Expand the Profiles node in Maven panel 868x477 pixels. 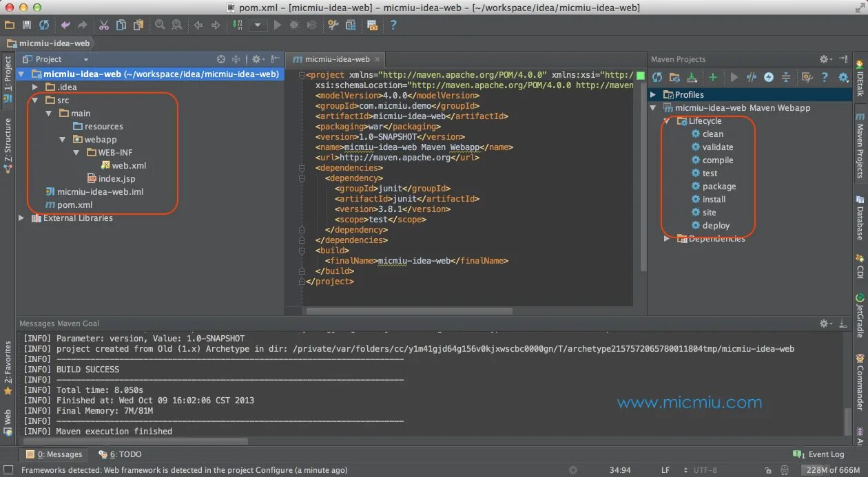(x=654, y=95)
